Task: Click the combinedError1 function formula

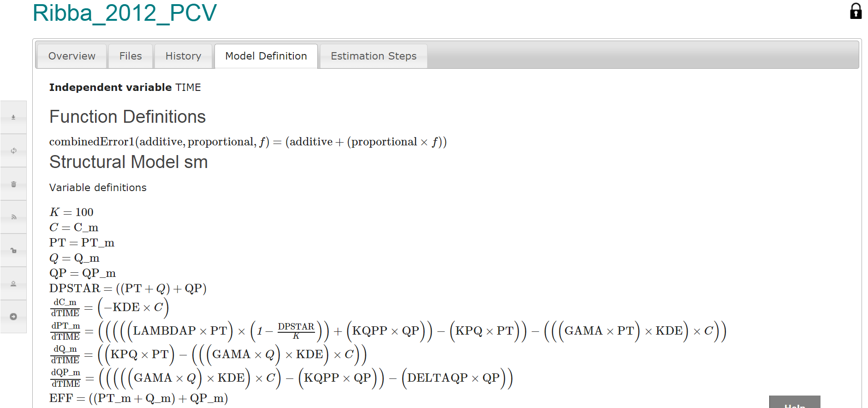Action: point(248,142)
